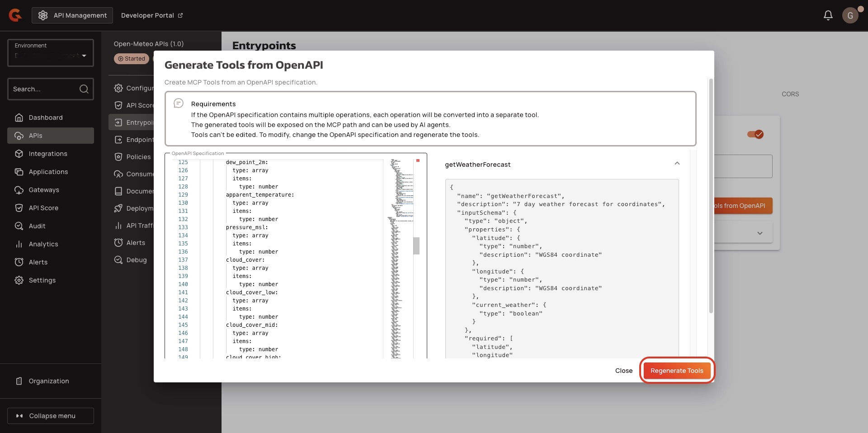The width and height of the screenshot is (868, 433).
Task: Collapse the sidebar menu
Action: click(51, 416)
